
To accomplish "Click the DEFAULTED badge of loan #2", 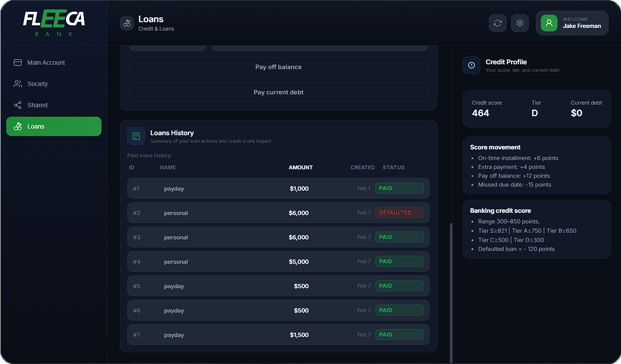I will 400,213.
